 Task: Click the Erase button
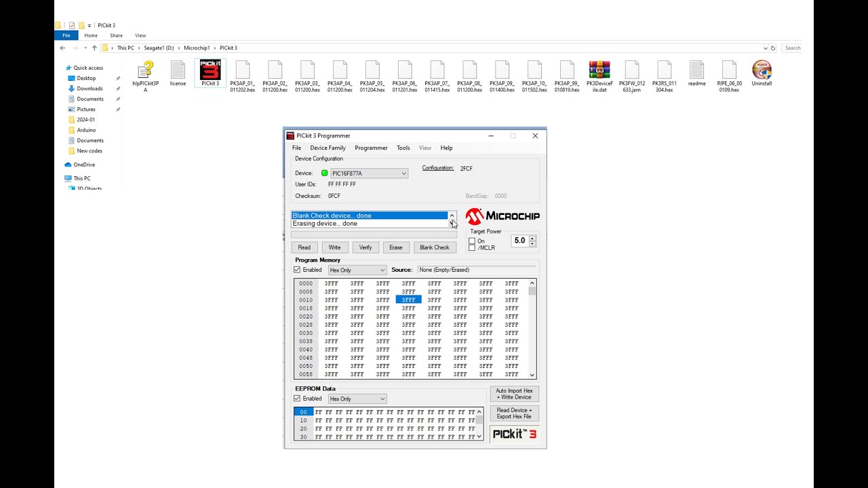coord(396,247)
